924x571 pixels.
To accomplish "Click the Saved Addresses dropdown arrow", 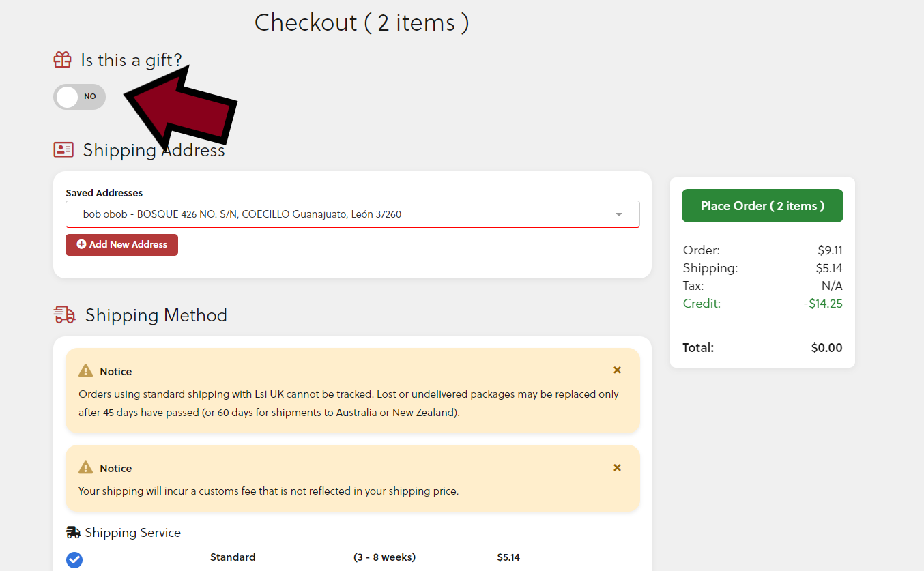I will coord(619,214).
